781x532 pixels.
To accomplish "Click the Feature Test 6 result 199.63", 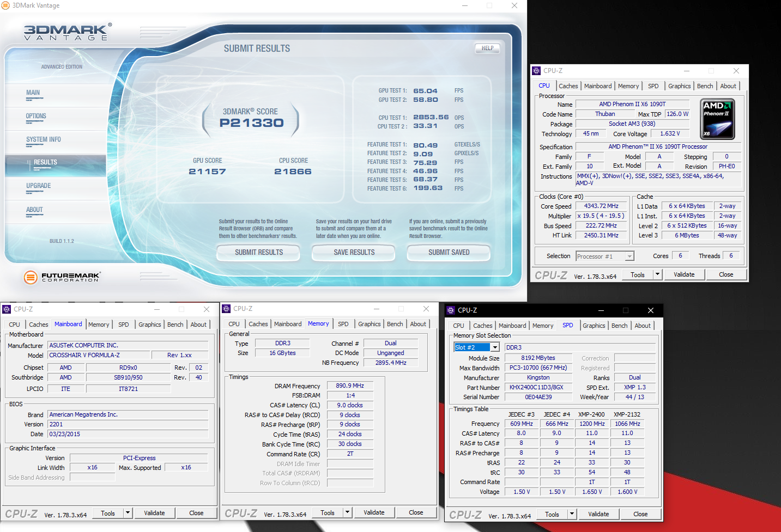I will click(428, 188).
